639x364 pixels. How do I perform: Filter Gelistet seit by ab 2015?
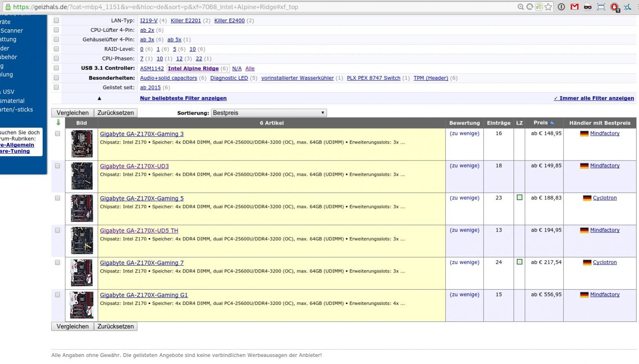tap(150, 87)
